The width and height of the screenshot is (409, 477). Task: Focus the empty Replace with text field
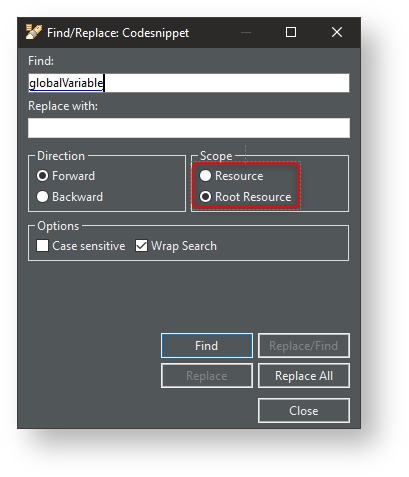pyautogui.click(x=189, y=128)
